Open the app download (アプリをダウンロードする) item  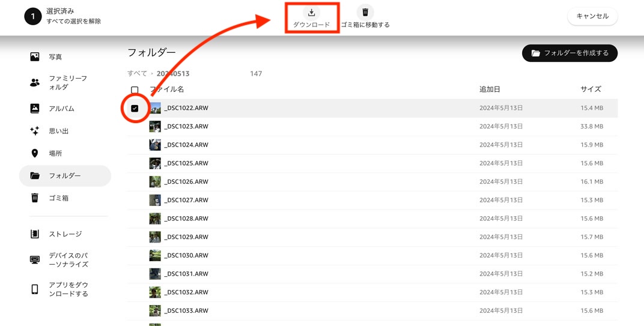tap(60, 289)
